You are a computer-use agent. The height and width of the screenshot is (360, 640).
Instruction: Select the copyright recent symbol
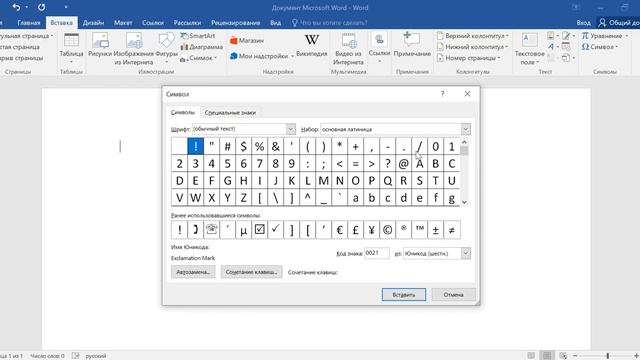(387, 230)
